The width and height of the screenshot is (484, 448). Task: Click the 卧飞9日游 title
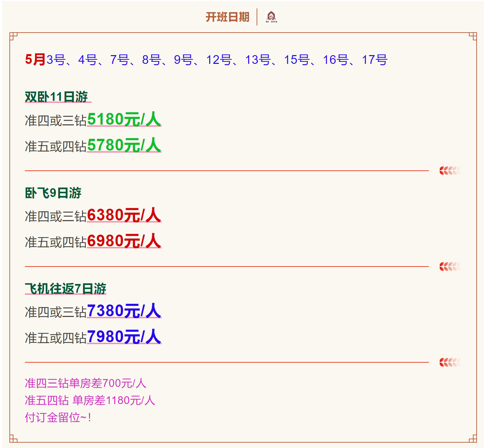(53, 193)
